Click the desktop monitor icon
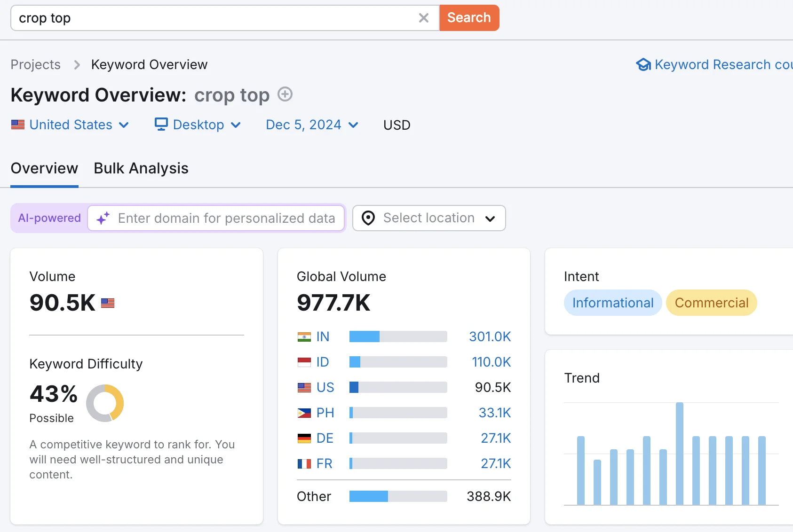This screenshot has width=793, height=532. click(x=161, y=124)
